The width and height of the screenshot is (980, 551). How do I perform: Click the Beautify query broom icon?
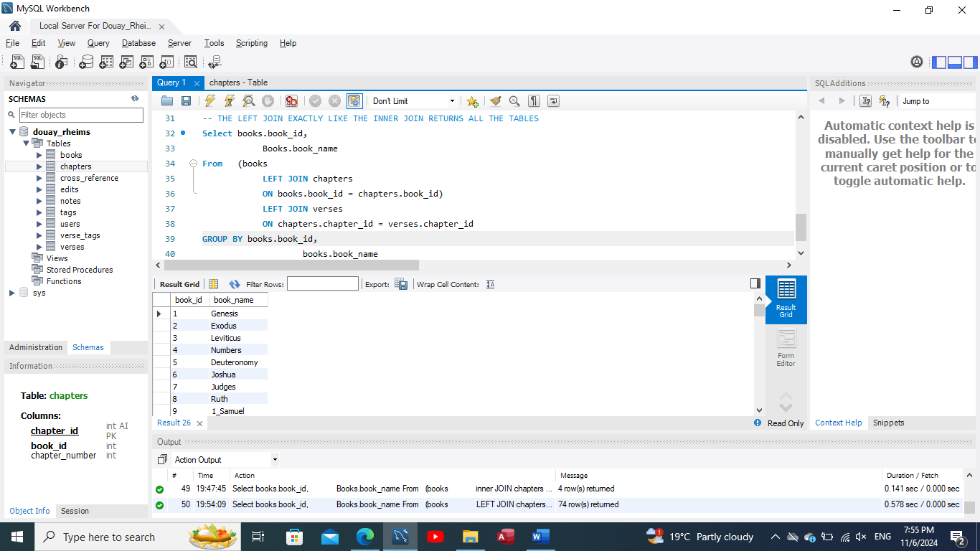pyautogui.click(x=495, y=101)
